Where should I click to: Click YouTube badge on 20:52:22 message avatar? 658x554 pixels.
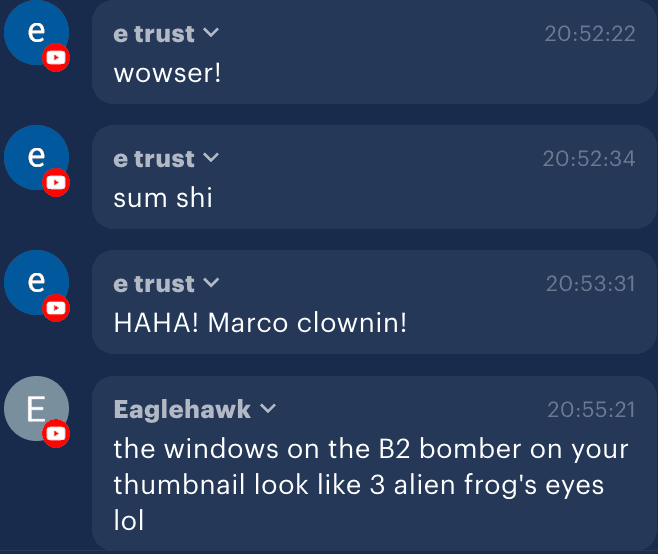click(56, 57)
